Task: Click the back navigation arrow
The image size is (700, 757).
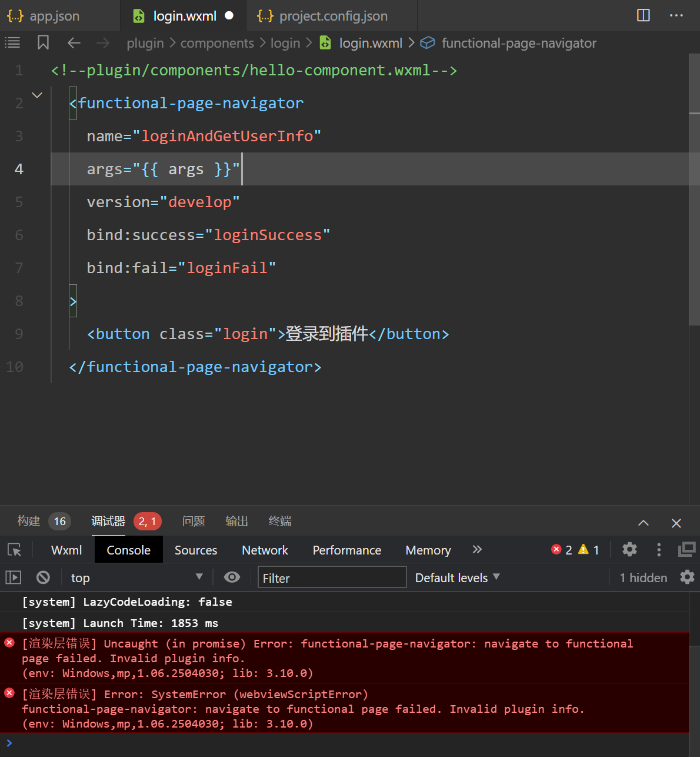Action: (74, 43)
